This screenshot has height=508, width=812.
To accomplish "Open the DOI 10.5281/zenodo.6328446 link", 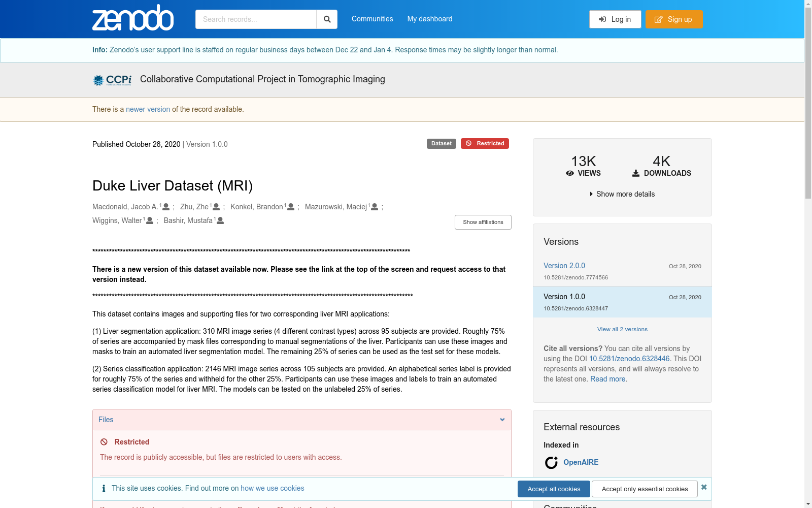I will tap(629, 359).
